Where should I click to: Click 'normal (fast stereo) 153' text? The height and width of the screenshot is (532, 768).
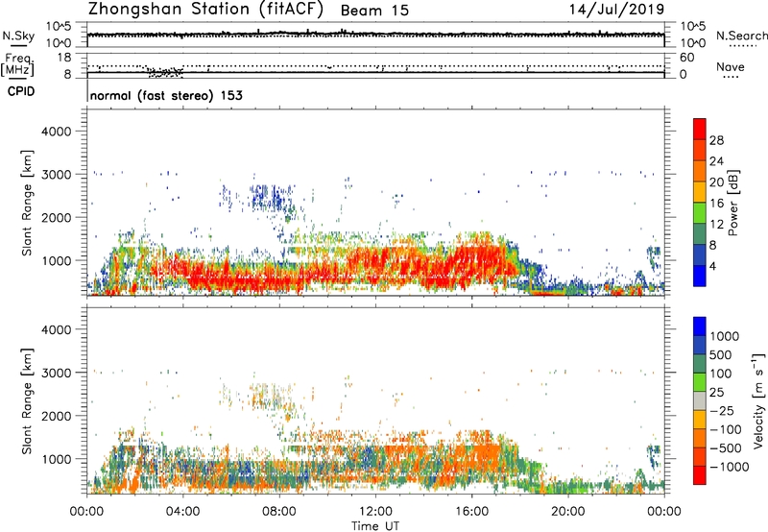click(166, 95)
